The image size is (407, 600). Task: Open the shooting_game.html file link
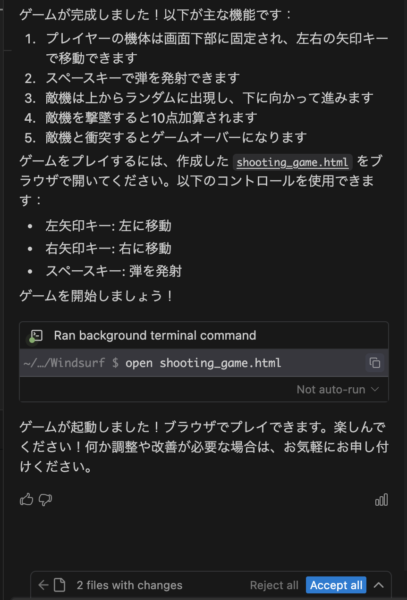(x=292, y=162)
